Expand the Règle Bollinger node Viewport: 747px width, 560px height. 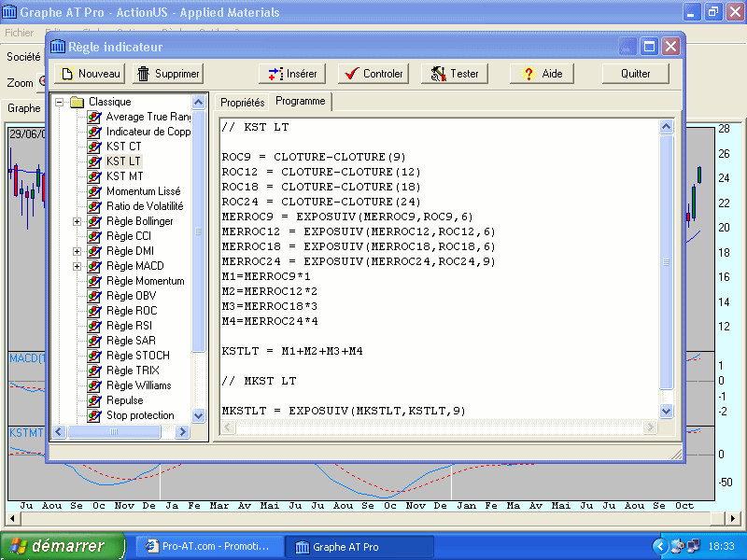77,221
